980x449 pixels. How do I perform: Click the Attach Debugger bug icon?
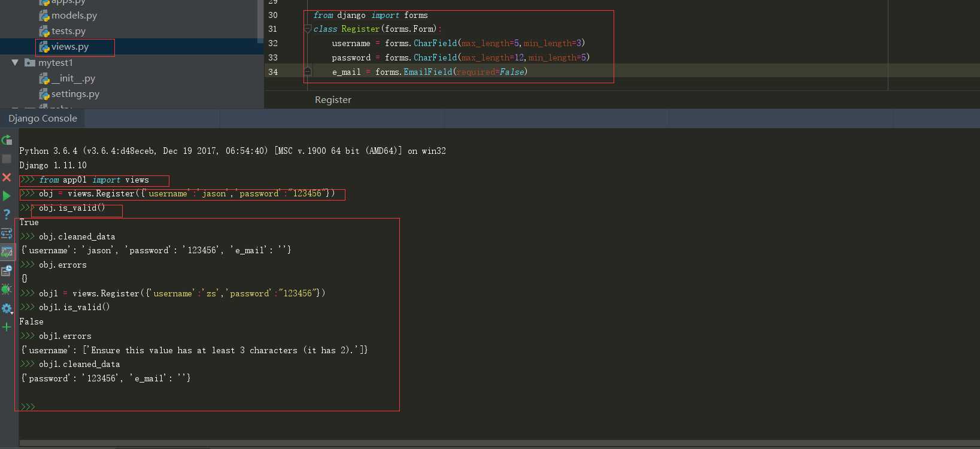(x=7, y=289)
